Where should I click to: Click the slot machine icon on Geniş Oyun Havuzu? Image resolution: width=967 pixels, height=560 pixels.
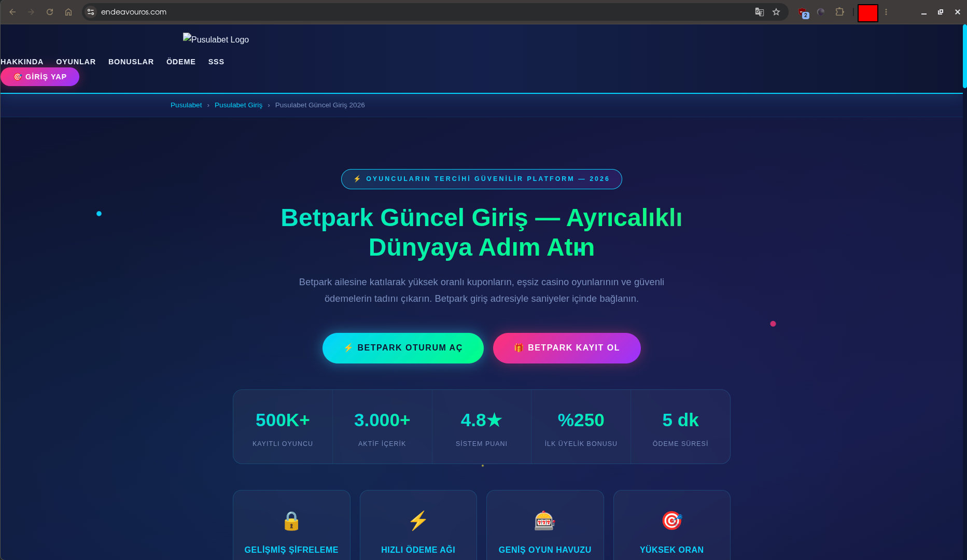coord(545,521)
